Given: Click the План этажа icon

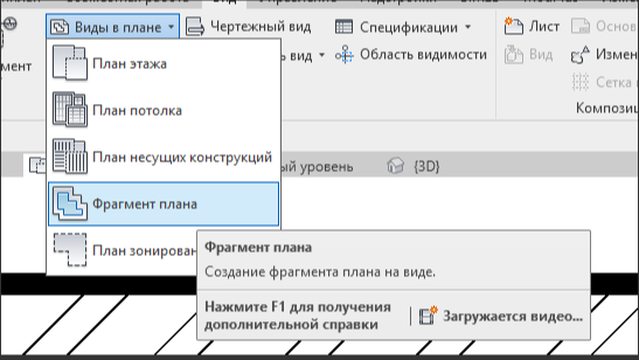Looking at the screenshot, I should coord(70,63).
